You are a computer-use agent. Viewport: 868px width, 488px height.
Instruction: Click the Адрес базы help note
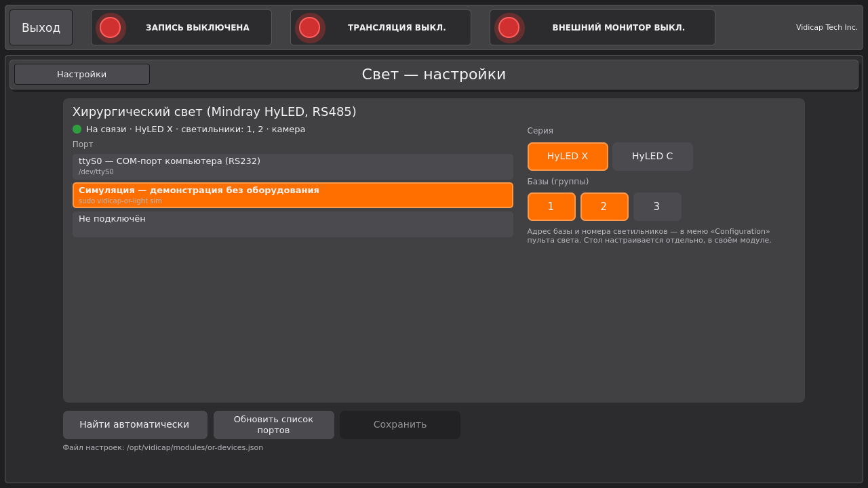[650, 236]
